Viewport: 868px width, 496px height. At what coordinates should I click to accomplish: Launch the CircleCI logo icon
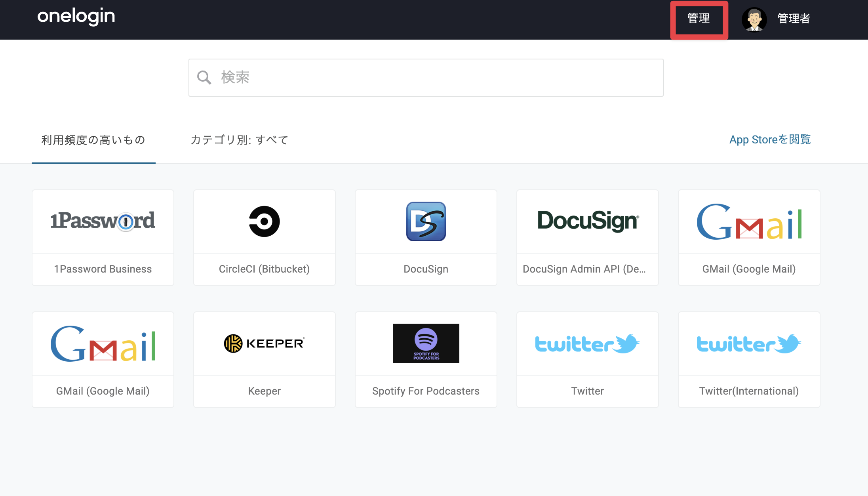265,221
